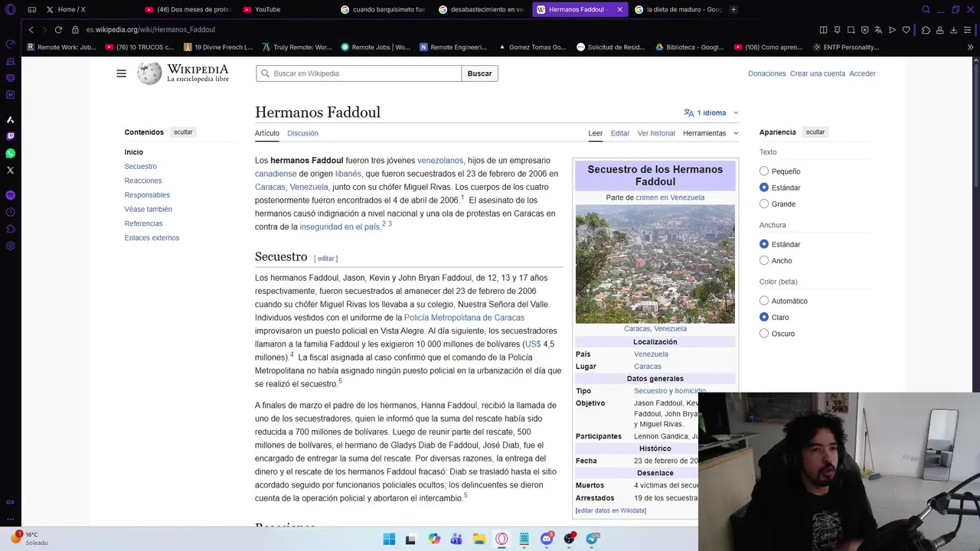Open OBS Studio from the taskbar
Viewport: 980px width, 551px height.
(570, 539)
